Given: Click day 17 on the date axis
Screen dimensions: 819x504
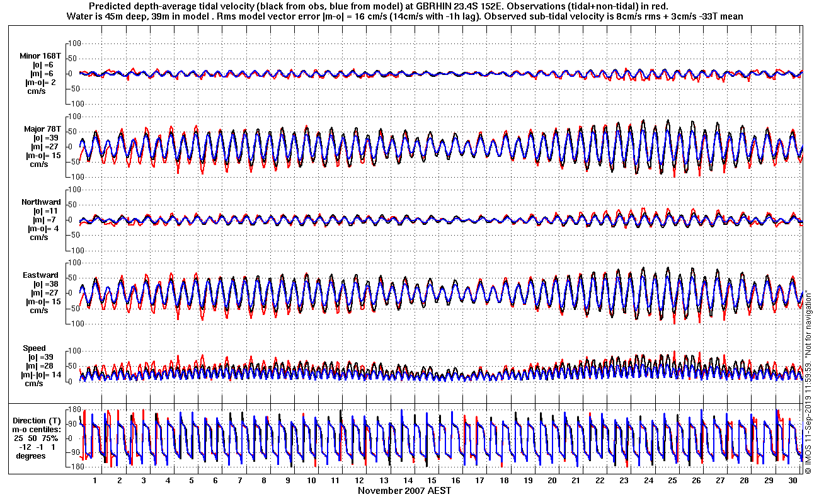Looking at the screenshot, I should point(480,481).
